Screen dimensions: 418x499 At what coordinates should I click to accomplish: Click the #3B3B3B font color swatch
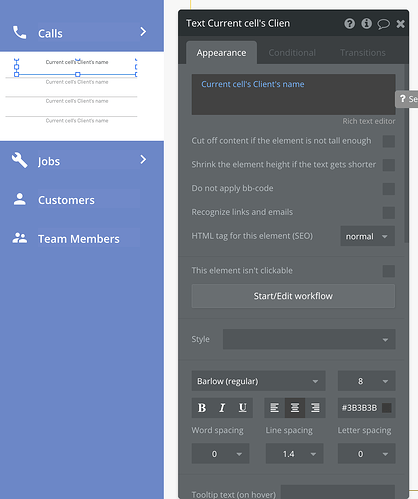tap(387, 408)
